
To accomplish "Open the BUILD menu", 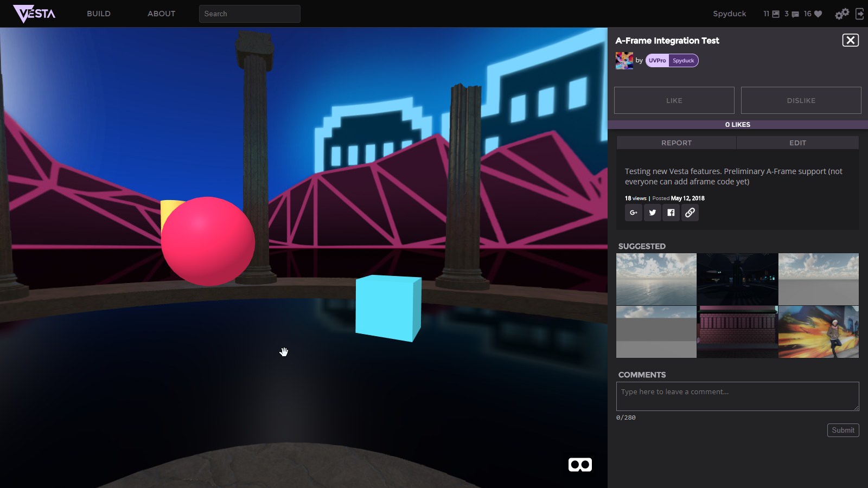I will 99,14.
